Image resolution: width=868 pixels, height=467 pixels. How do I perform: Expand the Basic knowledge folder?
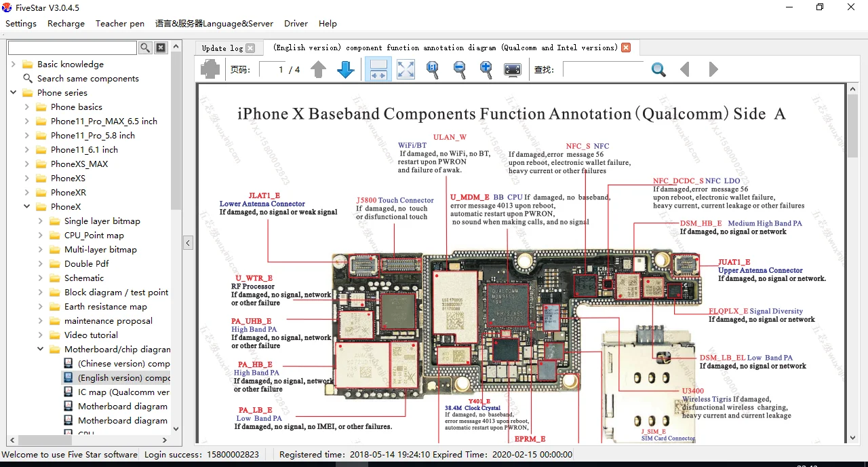13,64
